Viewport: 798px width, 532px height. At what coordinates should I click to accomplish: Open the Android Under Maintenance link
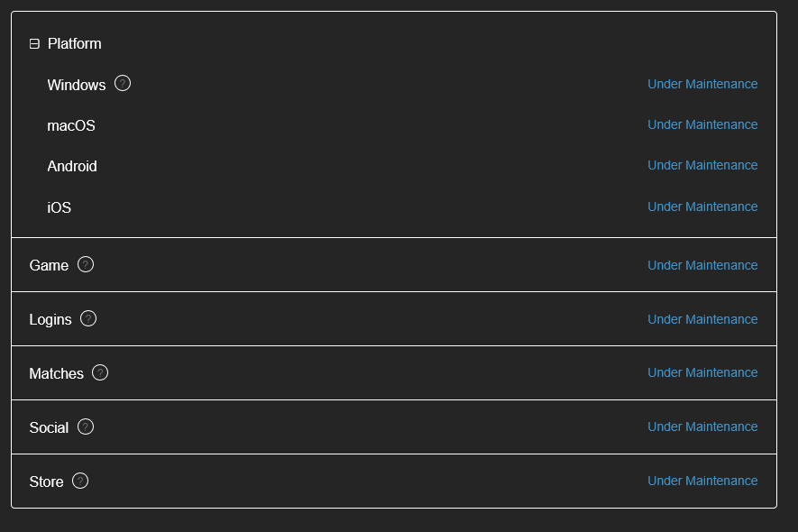click(x=702, y=165)
